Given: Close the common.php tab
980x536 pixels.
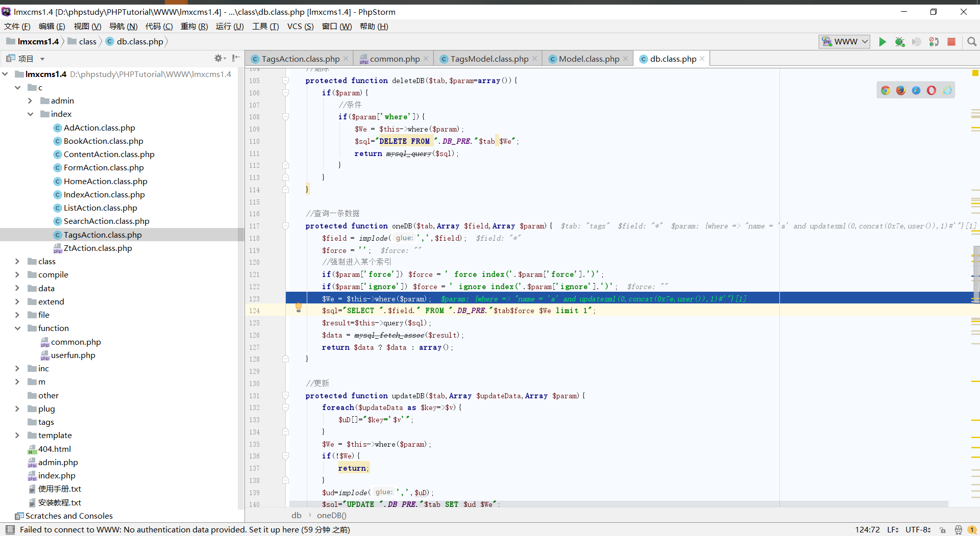Looking at the screenshot, I should (426, 59).
